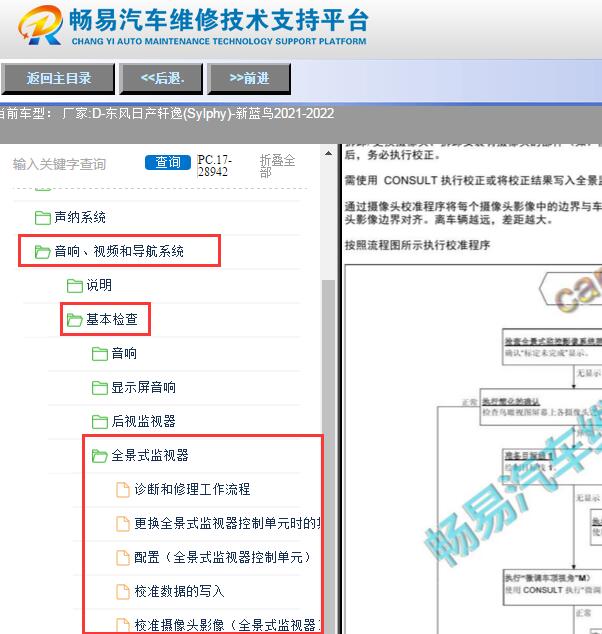Viewport: 602px width, 634px height.
Task: Click the 畅易 R logo
Action: [x=40, y=25]
